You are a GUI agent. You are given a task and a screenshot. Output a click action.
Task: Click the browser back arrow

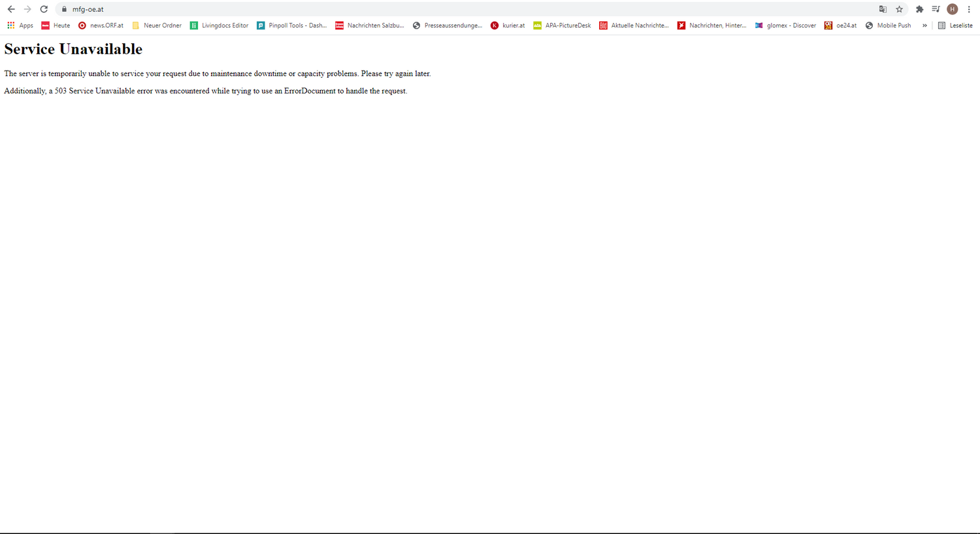11,9
